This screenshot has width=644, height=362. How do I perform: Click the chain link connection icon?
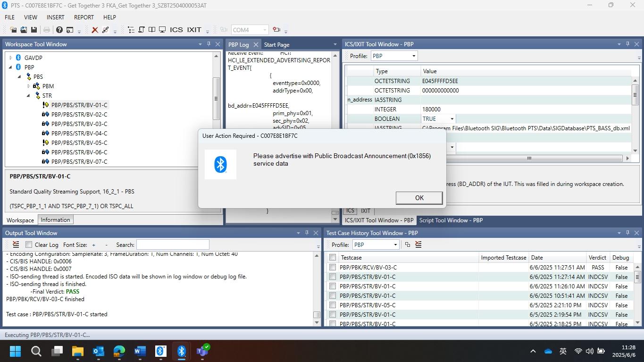coord(106,30)
